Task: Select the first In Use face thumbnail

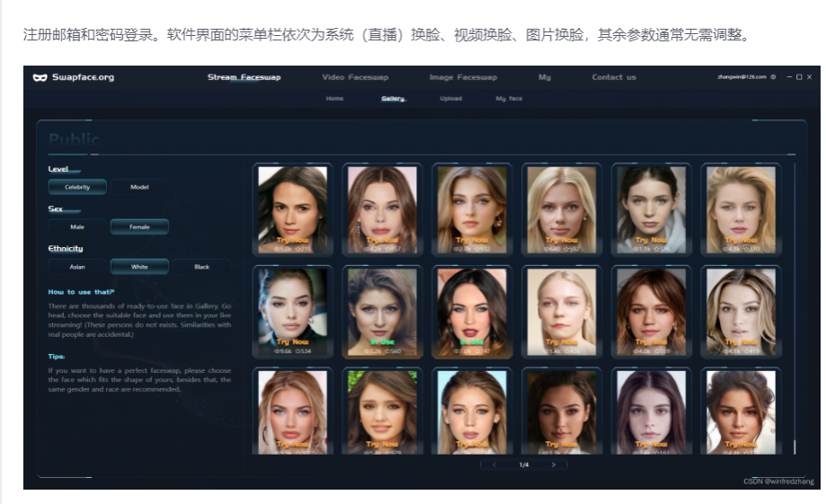Action: 382,310
